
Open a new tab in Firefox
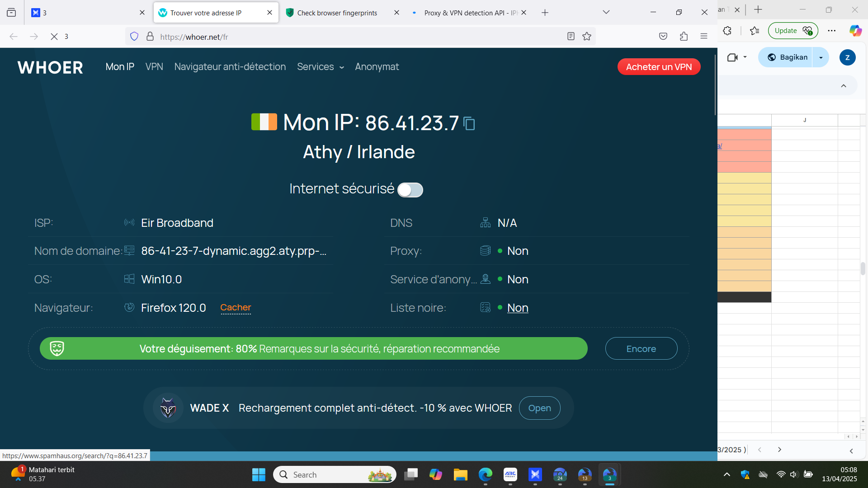click(x=545, y=13)
